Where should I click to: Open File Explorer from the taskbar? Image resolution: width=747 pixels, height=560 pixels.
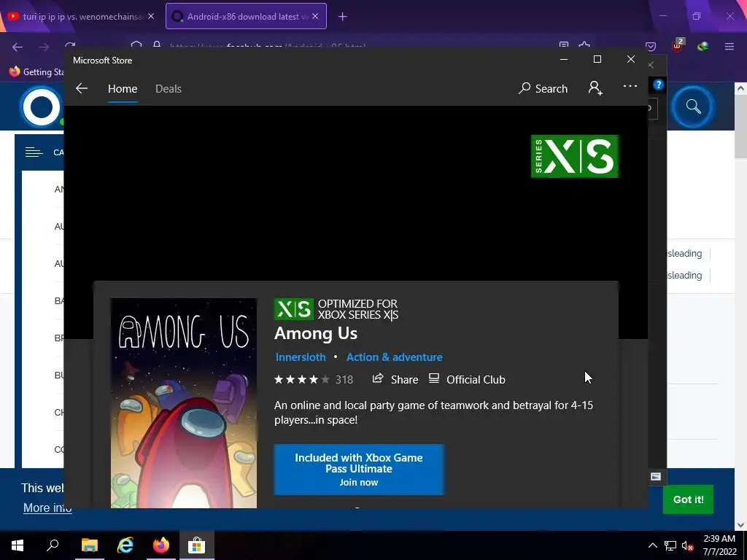click(89, 545)
